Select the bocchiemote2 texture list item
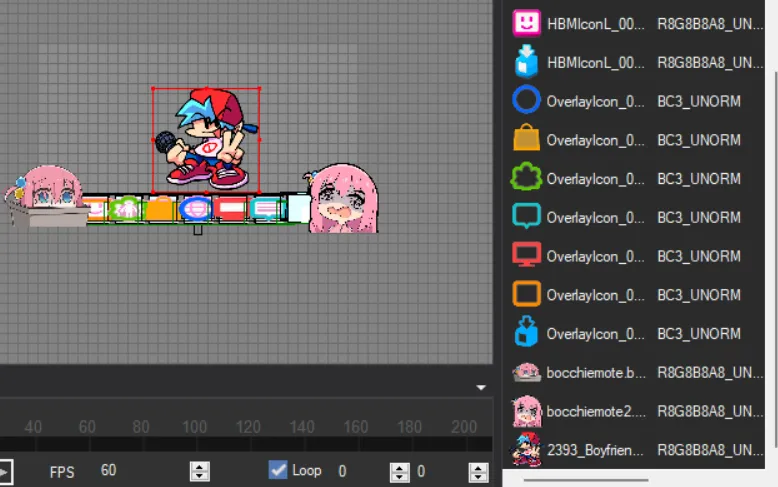Screen dimensions: 778x487 tap(594, 411)
